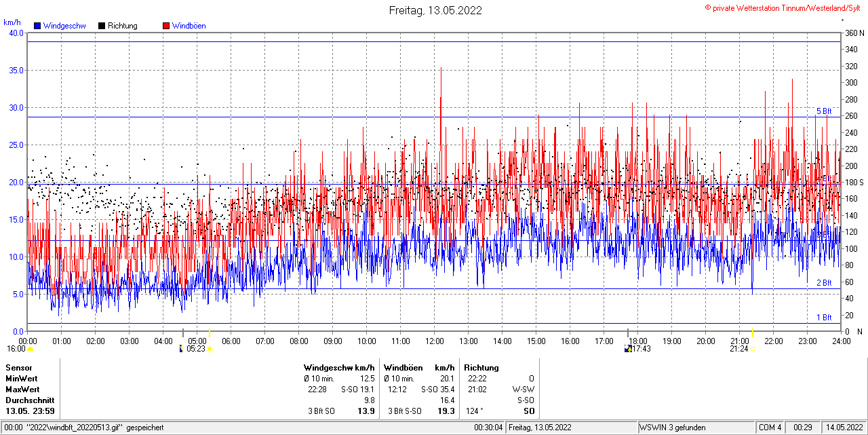Click the 20.0 value on the left axis
The width and height of the screenshot is (868, 435).
(16, 182)
